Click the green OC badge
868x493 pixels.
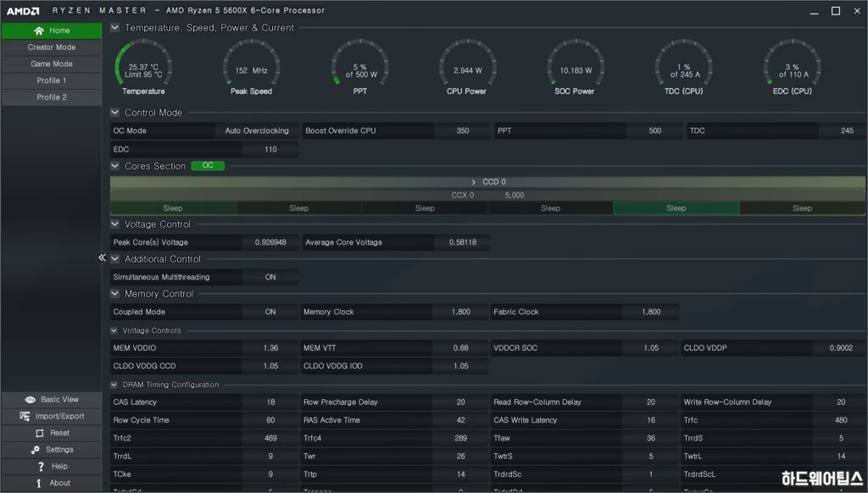tap(208, 165)
